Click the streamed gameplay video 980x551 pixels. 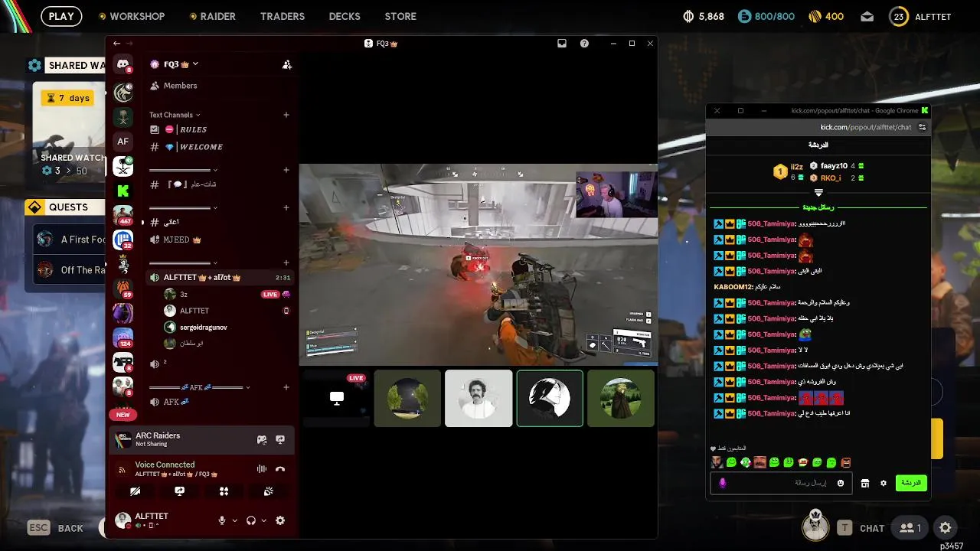coord(478,264)
